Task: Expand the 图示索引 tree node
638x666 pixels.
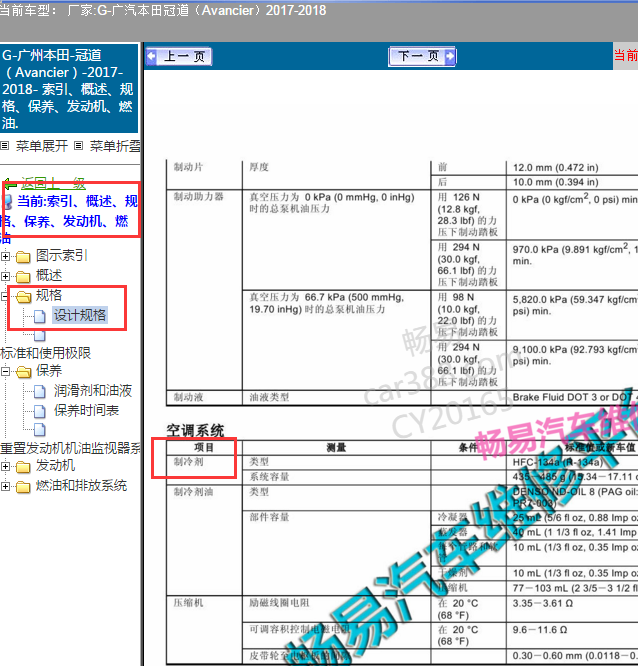Action: (6, 256)
